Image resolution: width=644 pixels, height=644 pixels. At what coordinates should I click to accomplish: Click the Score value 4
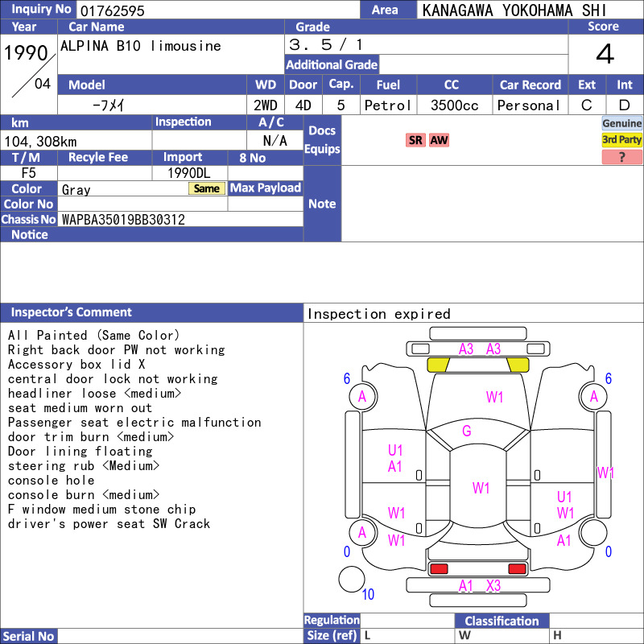pos(605,54)
